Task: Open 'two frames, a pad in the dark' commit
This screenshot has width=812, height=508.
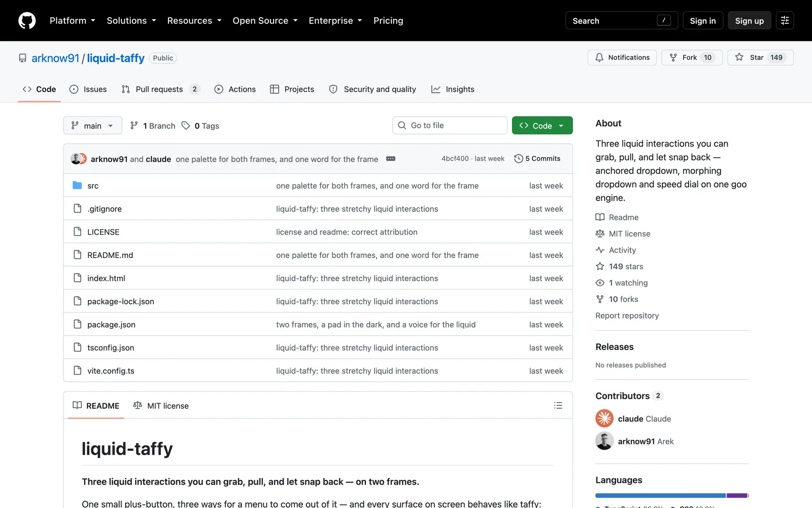Action: coord(376,325)
